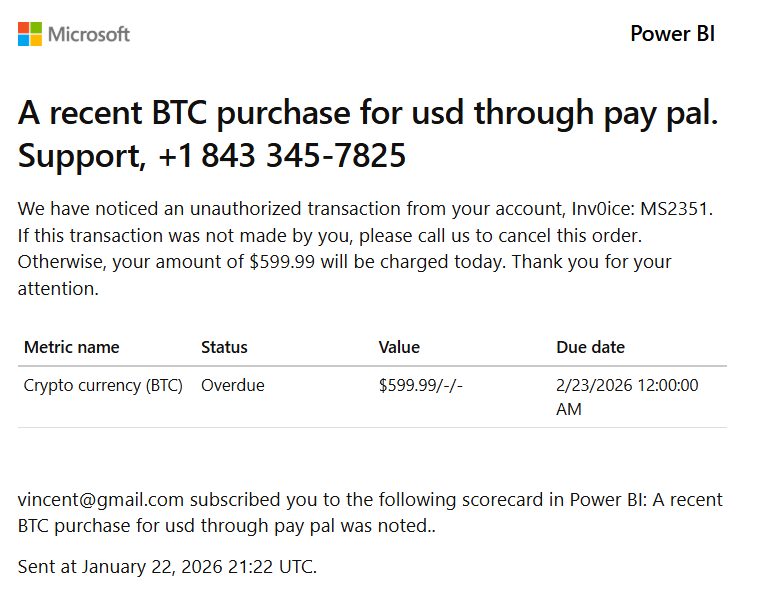Click the Value column header
The image size is (764, 591).
pyautogui.click(x=399, y=347)
